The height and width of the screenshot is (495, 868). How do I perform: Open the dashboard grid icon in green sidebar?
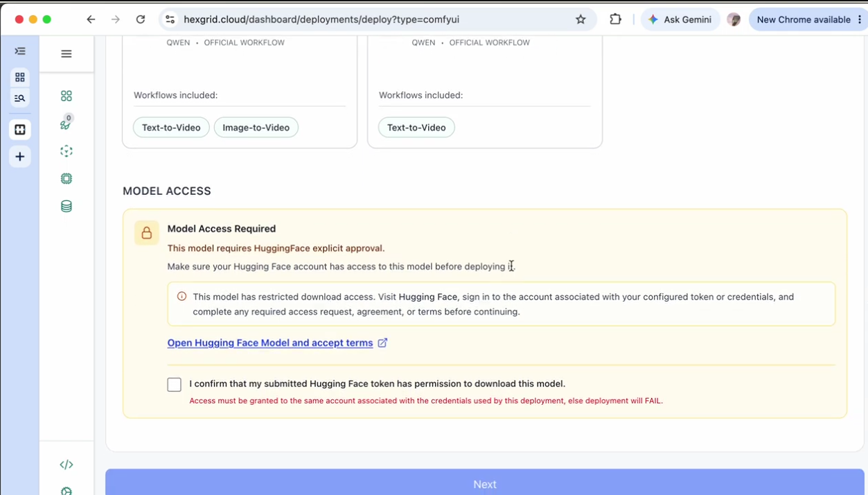(x=67, y=96)
